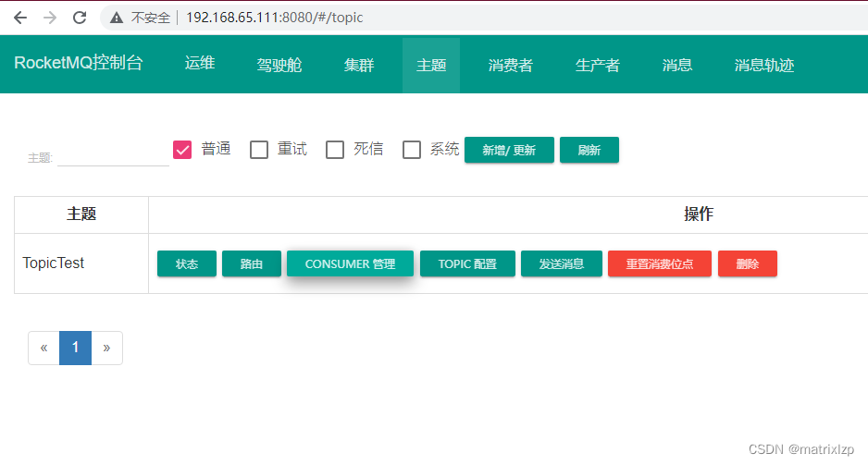Click the red 重置消费位点 button
Viewport: 868px width, 465px height.
point(660,263)
